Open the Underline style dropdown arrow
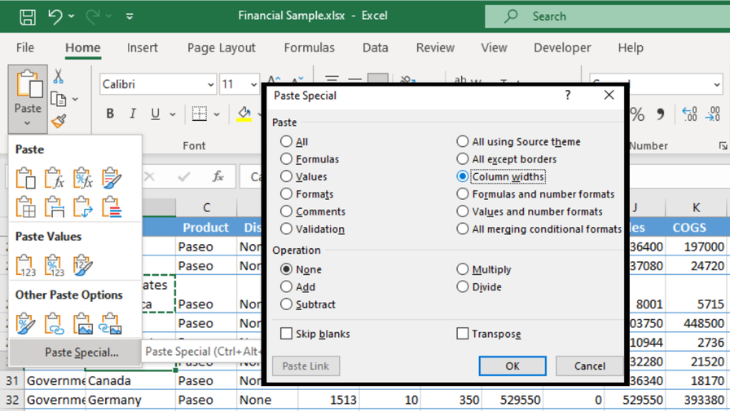The height and width of the screenshot is (411, 730). 173,114
